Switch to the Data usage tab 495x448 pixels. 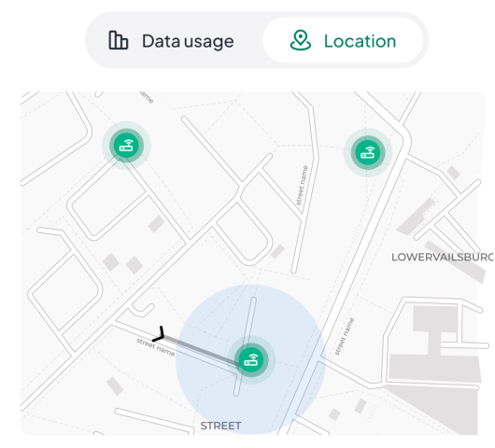pyautogui.click(x=172, y=40)
